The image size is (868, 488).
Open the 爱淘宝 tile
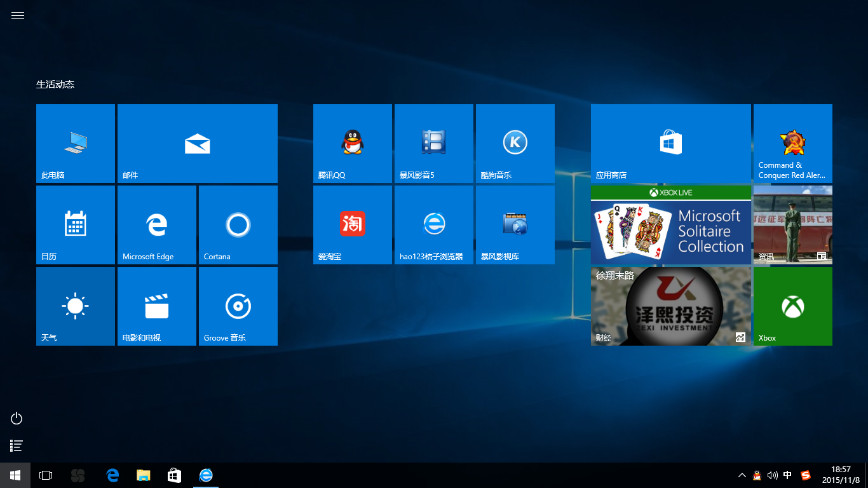(353, 225)
